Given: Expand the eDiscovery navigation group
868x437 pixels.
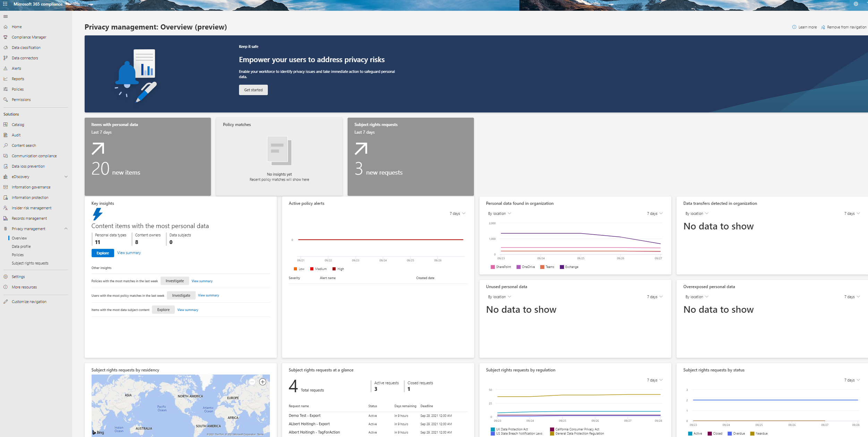Looking at the screenshot, I should [x=66, y=177].
